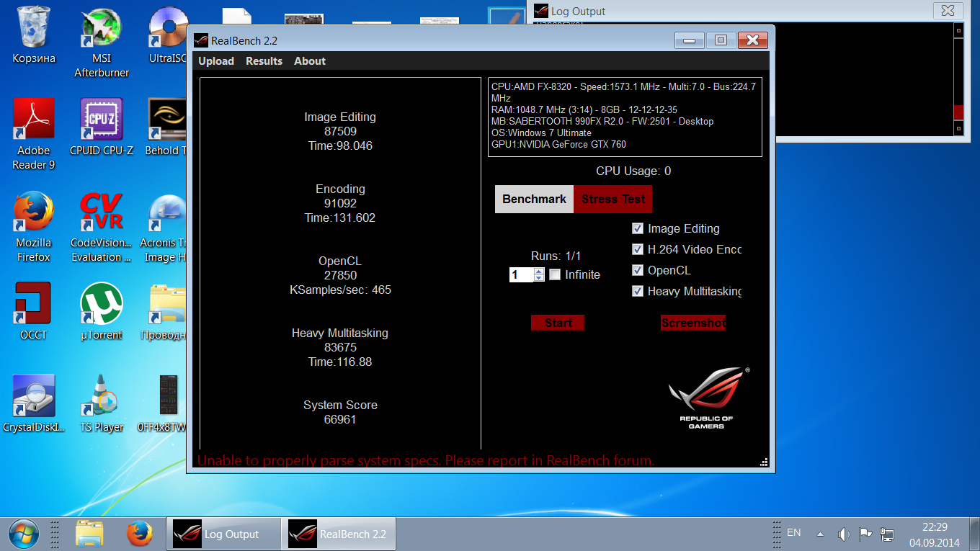The image size is (980, 551).
Task: Open the network tray icon
Action: pos(887,534)
